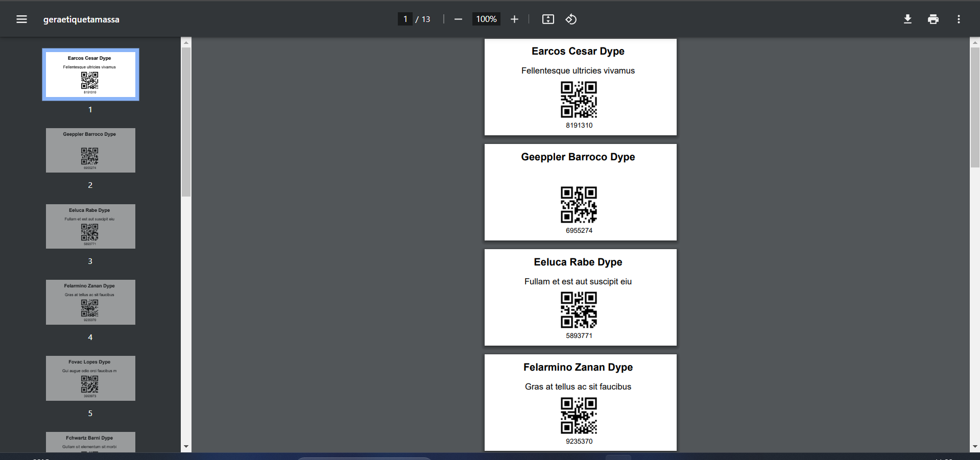Click the total pages count 13
Image resolution: width=980 pixels, height=460 pixels.
(426, 19)
